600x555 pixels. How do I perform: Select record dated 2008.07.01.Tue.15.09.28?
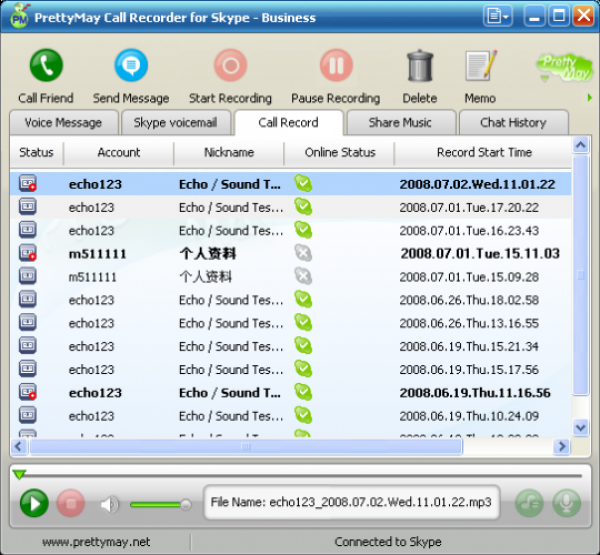tap(290, 277)
